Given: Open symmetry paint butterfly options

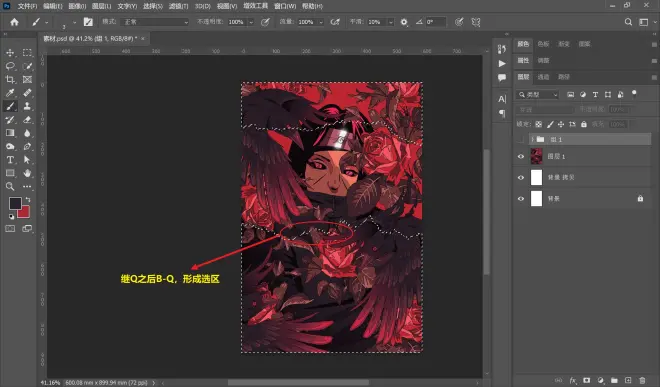Looking at the screenshot, I should 476,22.
